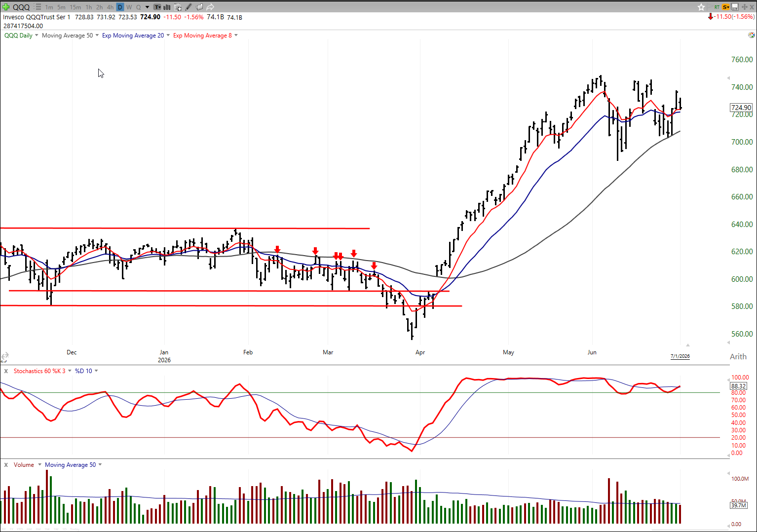Select the 1m timeframe
757x532 pixels.
click(x=49, y=7)
